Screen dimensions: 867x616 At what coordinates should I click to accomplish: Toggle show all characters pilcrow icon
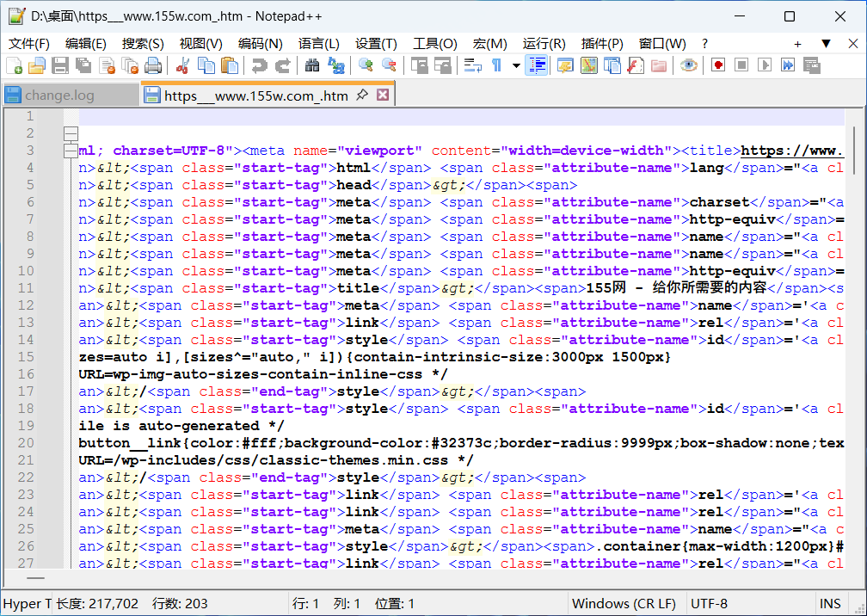coord(496,65)
